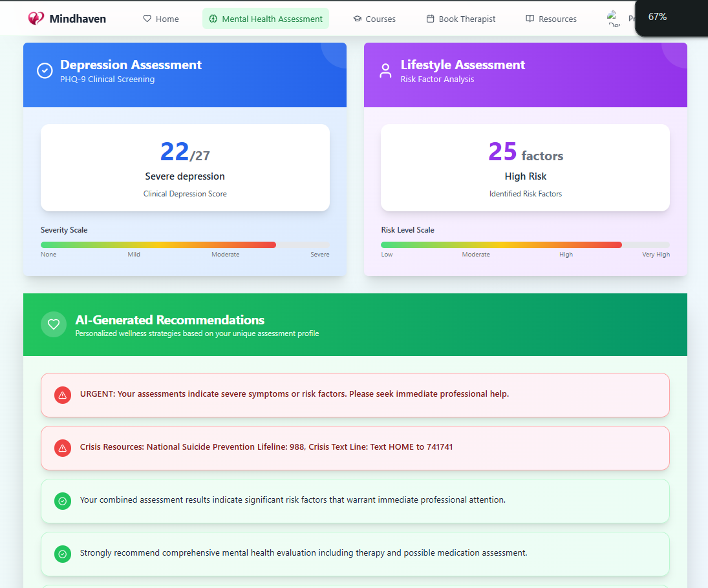Click the Low label on Risk Scale
This screenshot has height=588, width=708.
tap(387, 255)
